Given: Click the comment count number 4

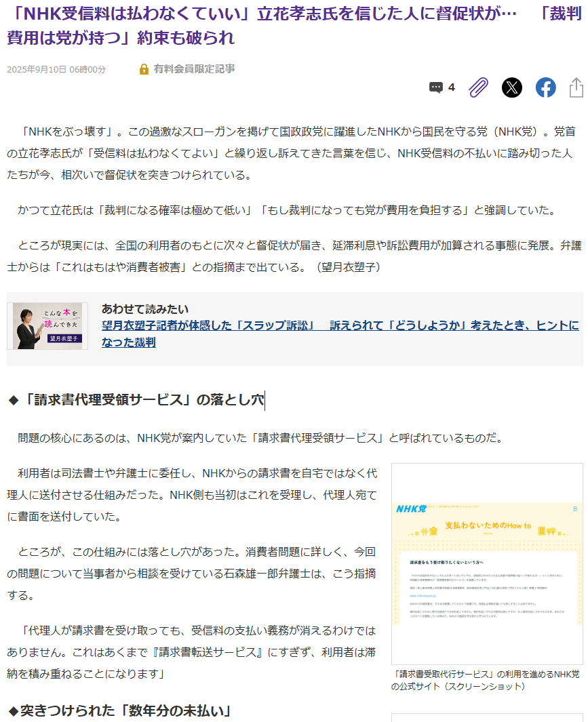Looking at the screenshot, I should pos(451,87).
